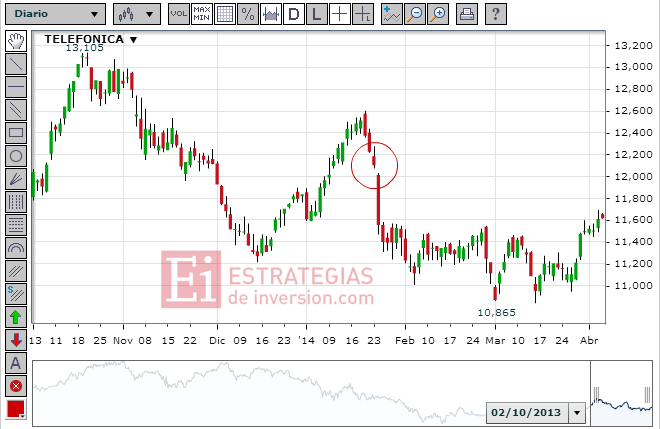Click the 12,000 price axis label
660x429 pixels.
633,176
